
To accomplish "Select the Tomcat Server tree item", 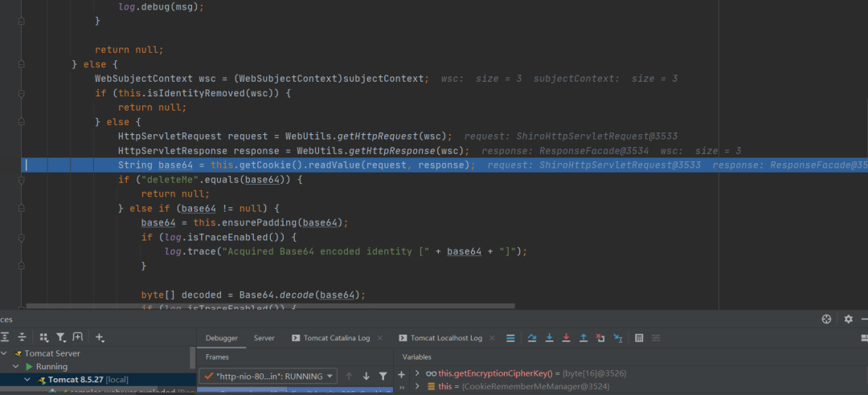I will tap(52, 353).
